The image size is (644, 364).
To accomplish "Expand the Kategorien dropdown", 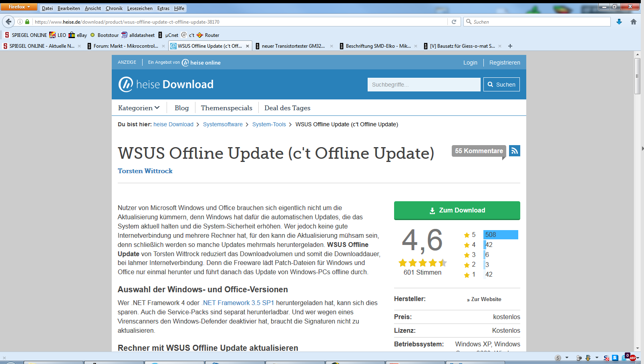I will 139,108.
